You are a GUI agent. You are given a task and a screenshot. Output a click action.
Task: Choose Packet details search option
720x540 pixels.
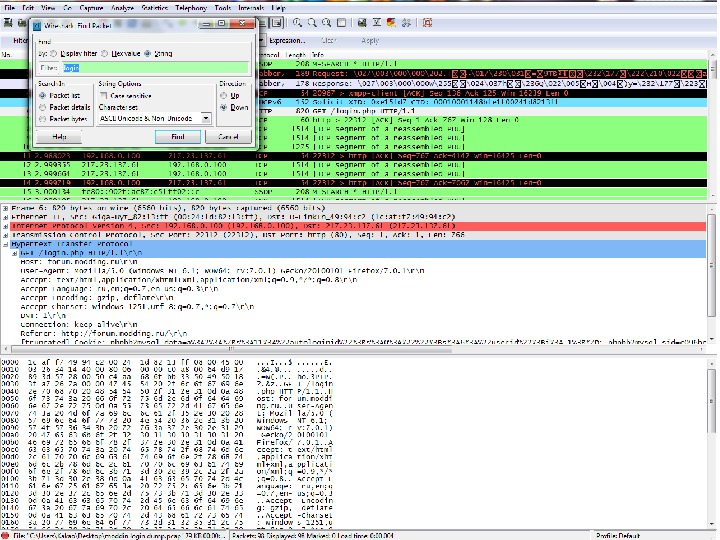click(x=43, y=107)
